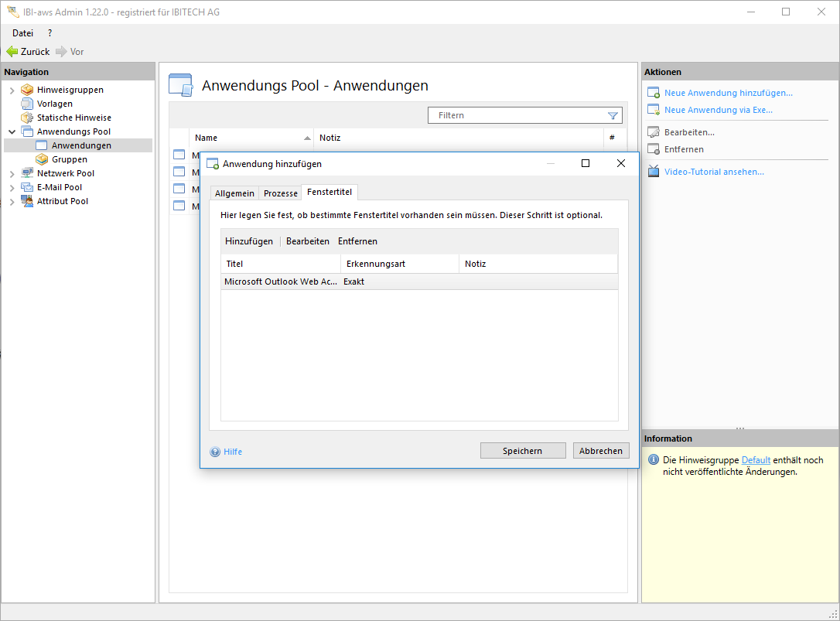Expand the E-Mail Pool tree node
Screen dimensions: 840x621
[12, 188]
